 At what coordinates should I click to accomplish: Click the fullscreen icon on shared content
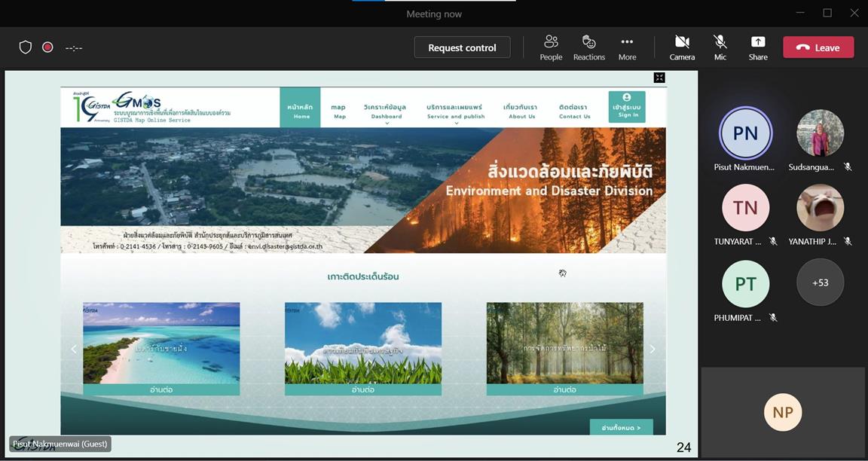coord(659,78)
